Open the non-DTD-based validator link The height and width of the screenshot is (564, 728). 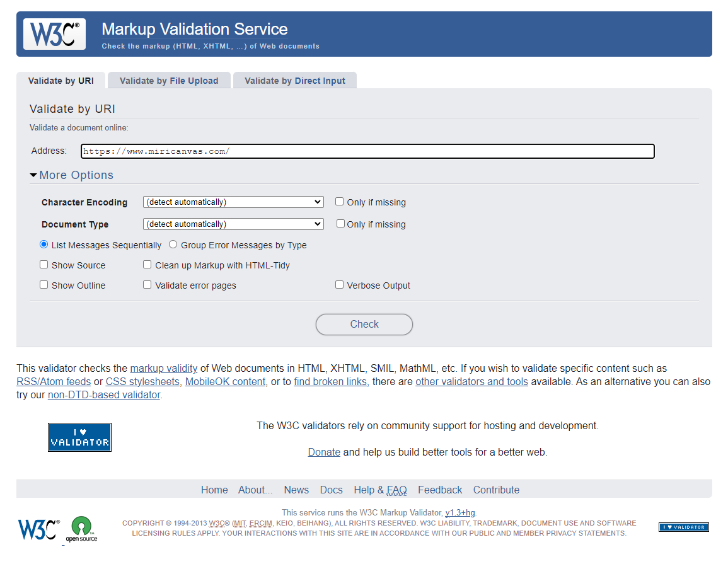[104, 395]
